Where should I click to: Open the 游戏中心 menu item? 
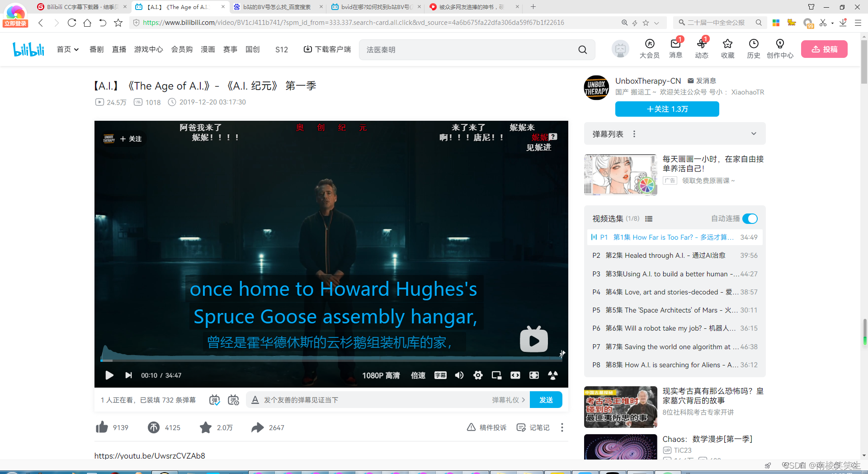pos(148,49)
